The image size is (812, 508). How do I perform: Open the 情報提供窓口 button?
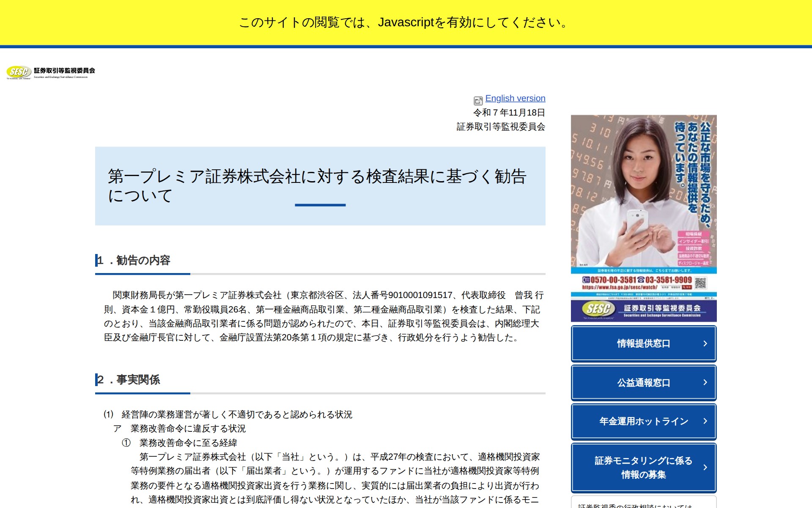coord(643,343)
